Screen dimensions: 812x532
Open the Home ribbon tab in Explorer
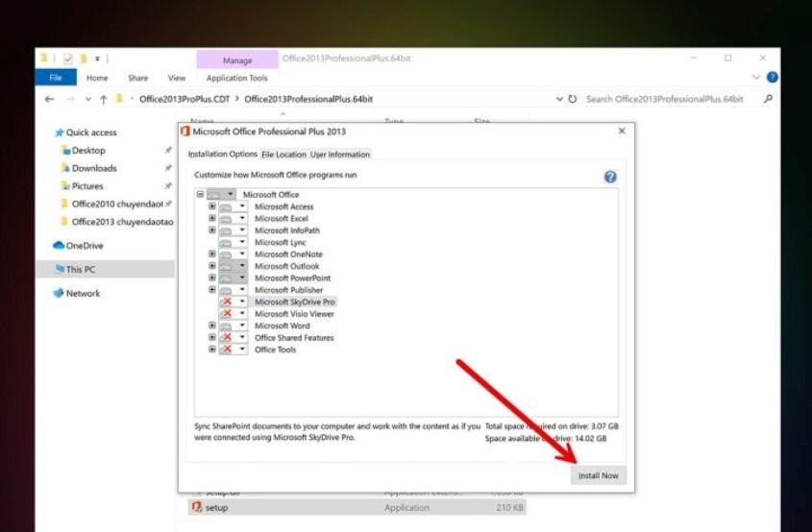pos(97,78)
